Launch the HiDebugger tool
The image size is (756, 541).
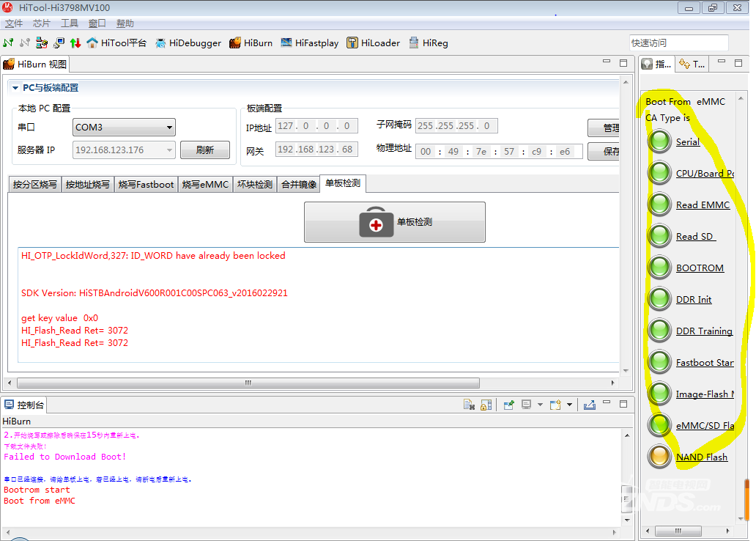pos(188,43)
